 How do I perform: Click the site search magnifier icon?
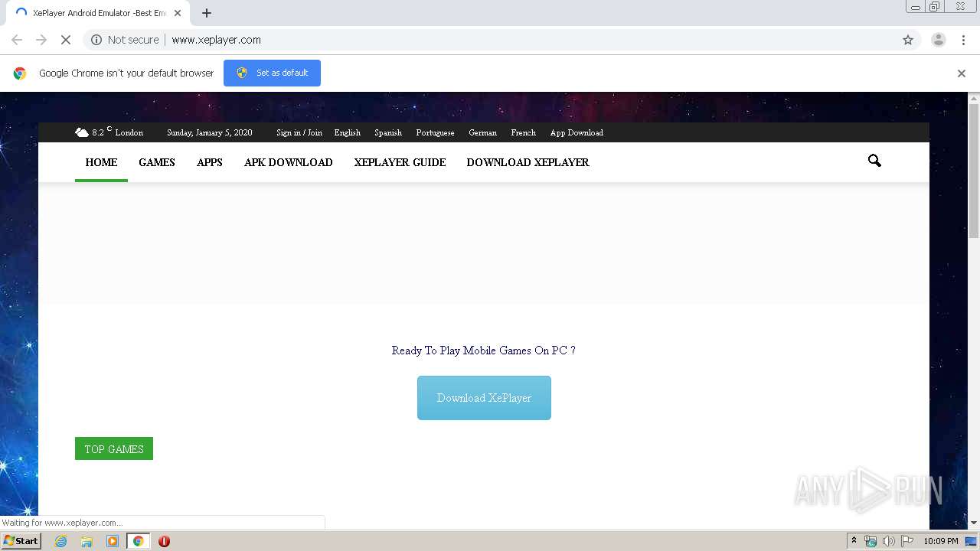[x=874, y=161]
